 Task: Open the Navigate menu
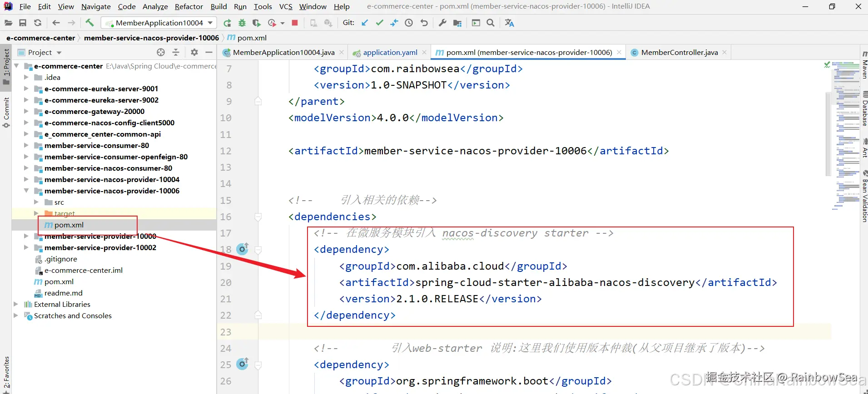[96, 6]
